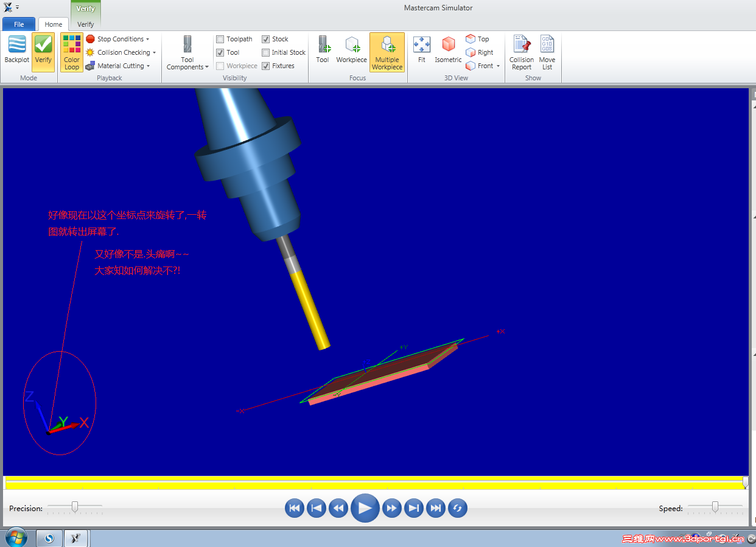Jump to the end of simulation
The width and height of the screenshot is (756, 547).
click(x=436, y=508)
